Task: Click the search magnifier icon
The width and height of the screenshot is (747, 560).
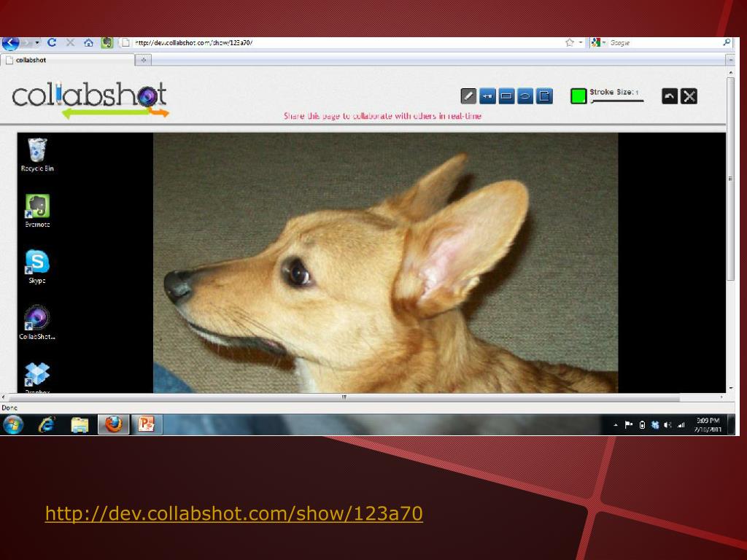Action: (x=727, y=42)
